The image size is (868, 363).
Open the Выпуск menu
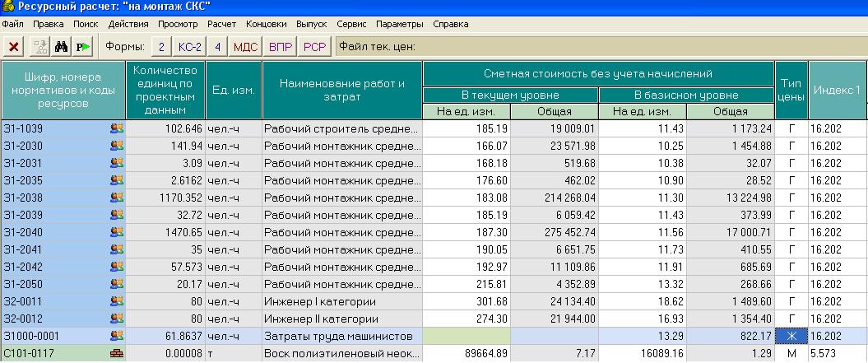[x=312, y=25]
